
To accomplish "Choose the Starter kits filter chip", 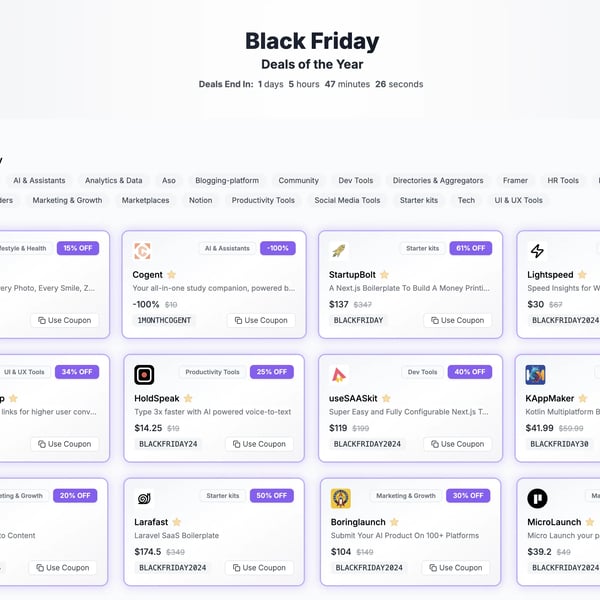I will coord(419,200).
